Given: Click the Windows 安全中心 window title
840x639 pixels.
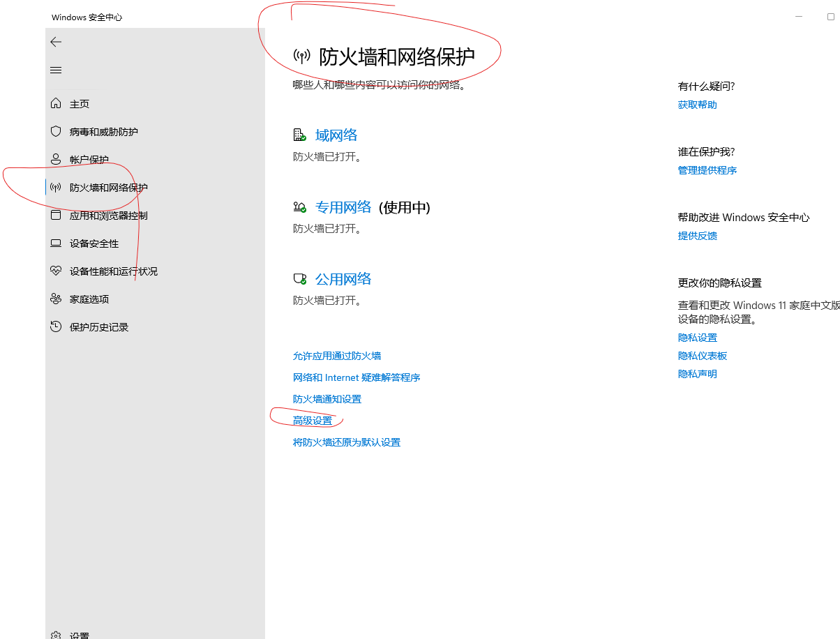Looking at the screenshot, I should coord(87,17).
